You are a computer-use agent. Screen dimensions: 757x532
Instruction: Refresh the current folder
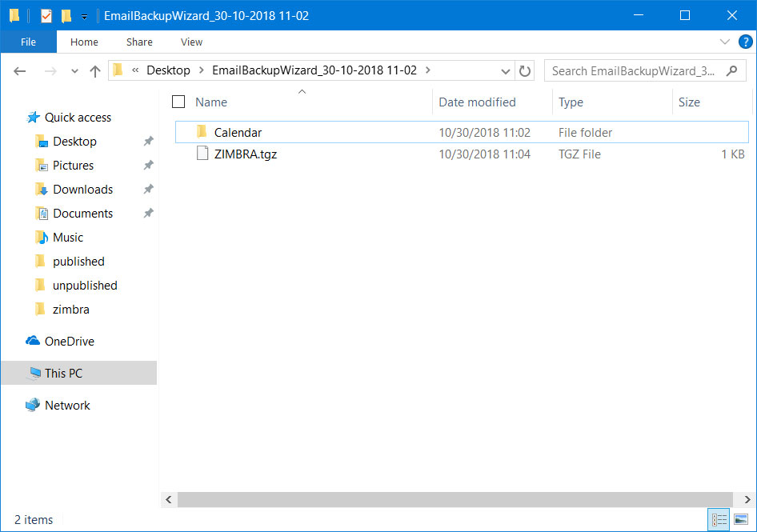pyautogui.click(x=525, y=71)
